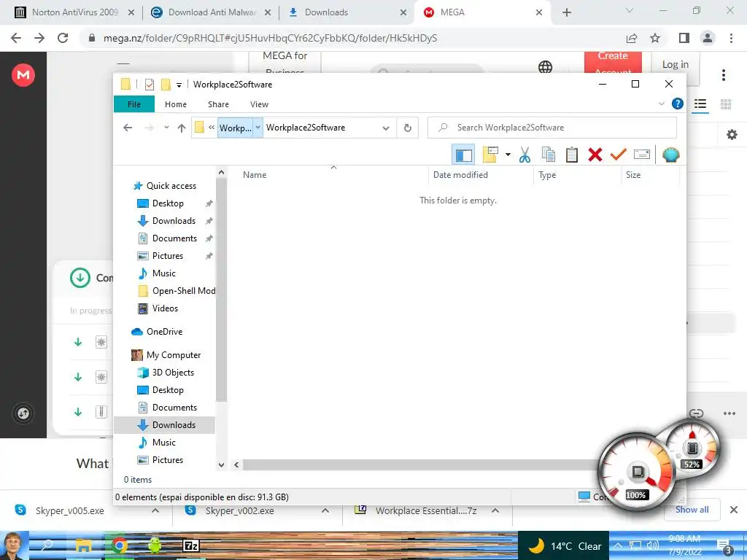The image size is (747, 560).
Task: Open File Explorer taskbar icon
Action: pyautogui.click(x=83, y=545)
